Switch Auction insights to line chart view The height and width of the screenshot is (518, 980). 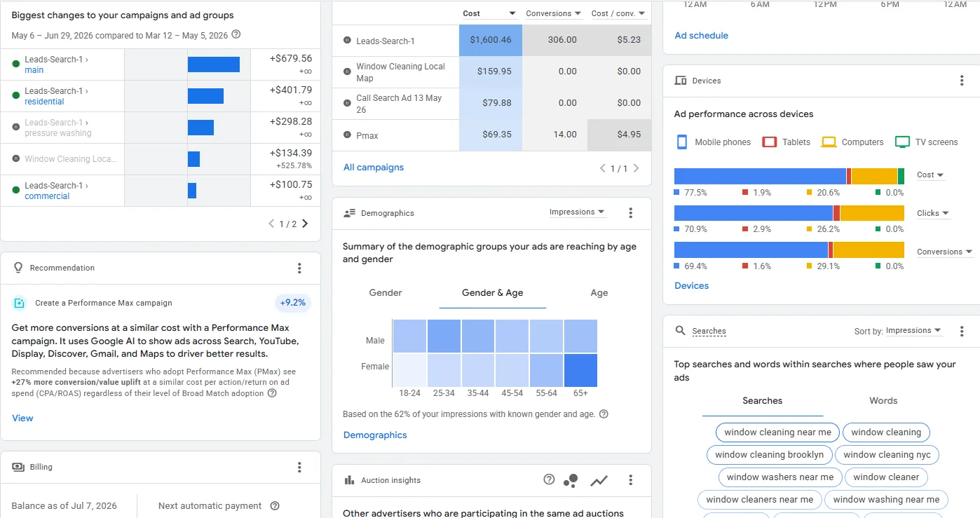599,480
